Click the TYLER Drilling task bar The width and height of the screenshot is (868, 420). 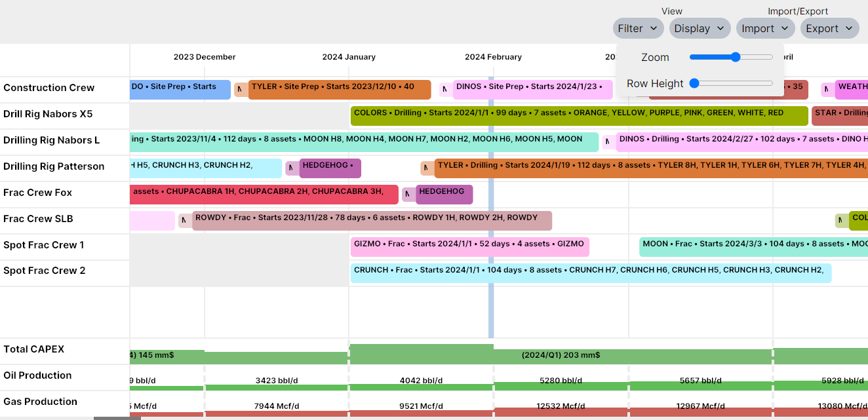point(650,168)
